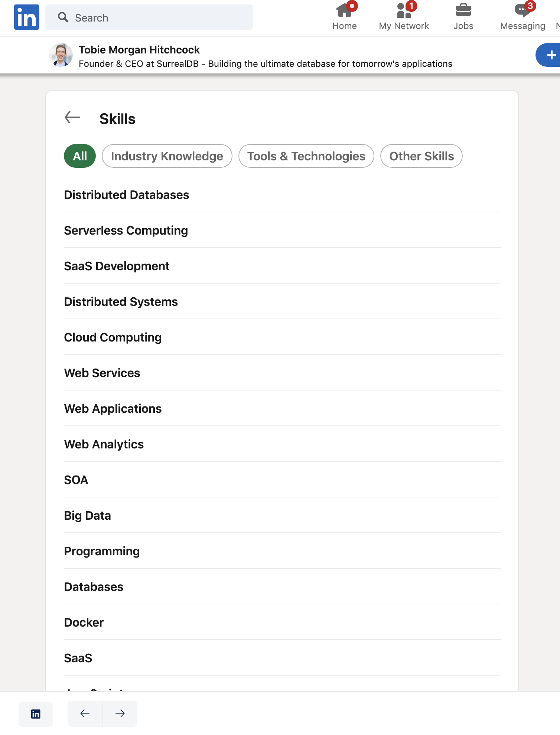The height and width of the screenshot is (735, 560).
Task: Select the Other Skills filter
Action: click(421, 156)
